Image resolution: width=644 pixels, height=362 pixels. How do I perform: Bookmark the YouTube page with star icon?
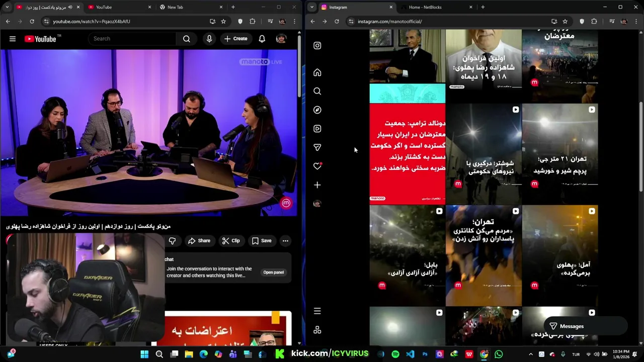[223, 21]
